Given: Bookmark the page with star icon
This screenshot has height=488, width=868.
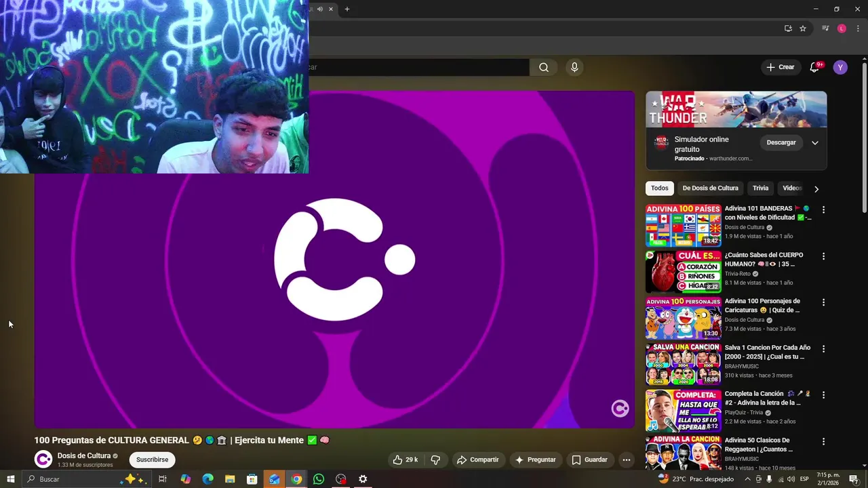Looking at the screenshot, I should 803,28.
